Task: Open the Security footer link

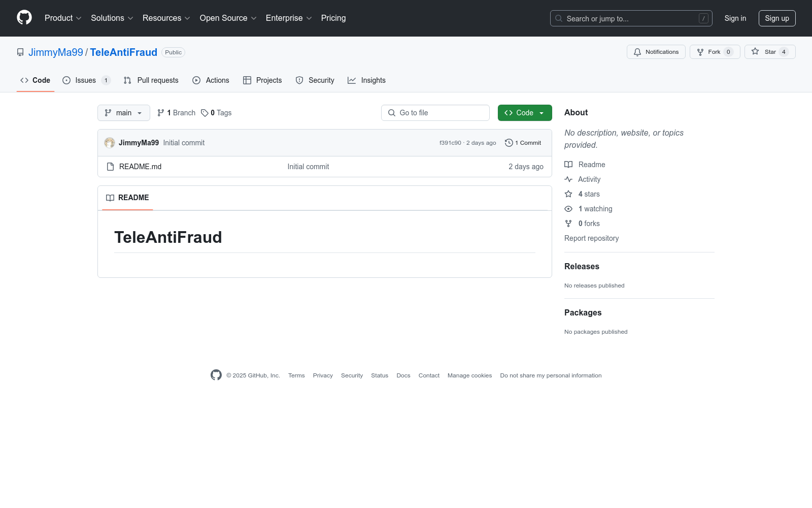Action: coord(352,375)
